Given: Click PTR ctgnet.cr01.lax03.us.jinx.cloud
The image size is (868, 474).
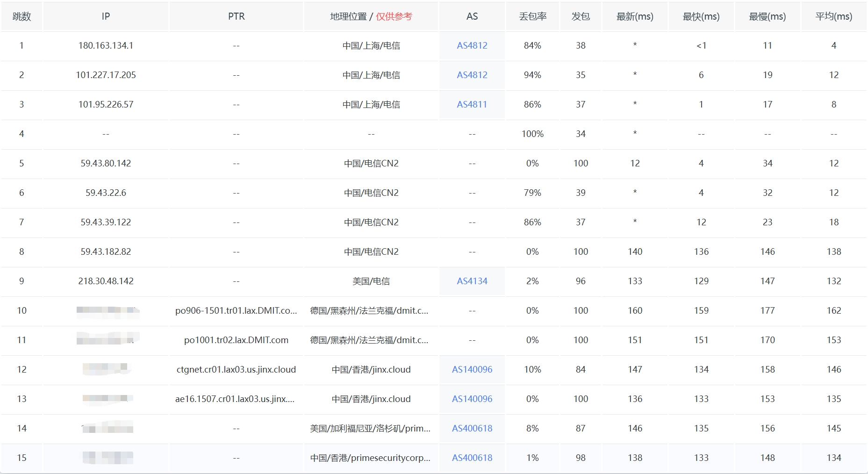Looking at the screenshot, I should [x=236, y=369].
